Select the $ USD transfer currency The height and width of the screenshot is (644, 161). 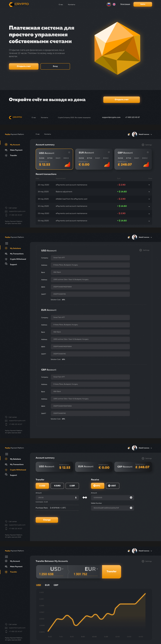(x=42, y=486)
